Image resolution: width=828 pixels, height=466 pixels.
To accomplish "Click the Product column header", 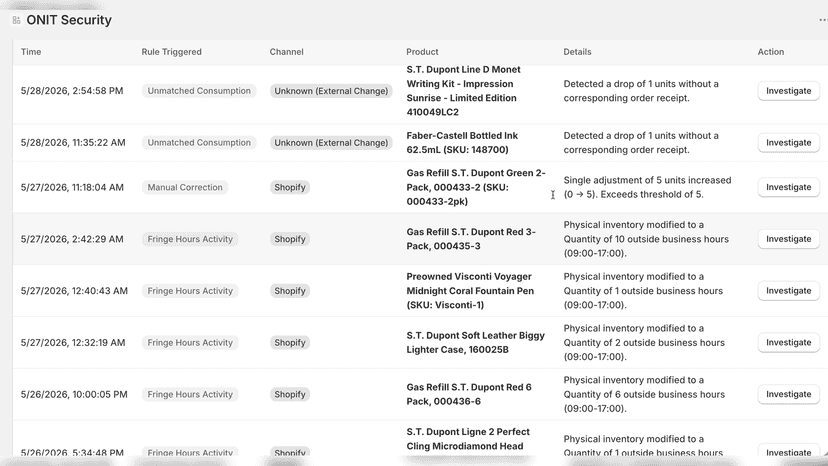I will coord(422,52).
